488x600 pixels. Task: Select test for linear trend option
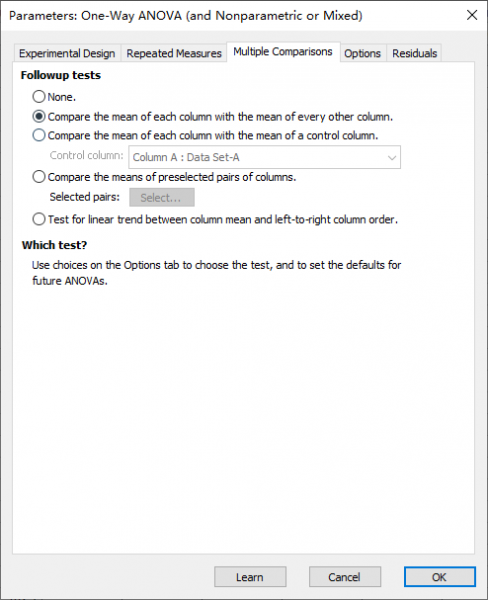pos(39,219)
